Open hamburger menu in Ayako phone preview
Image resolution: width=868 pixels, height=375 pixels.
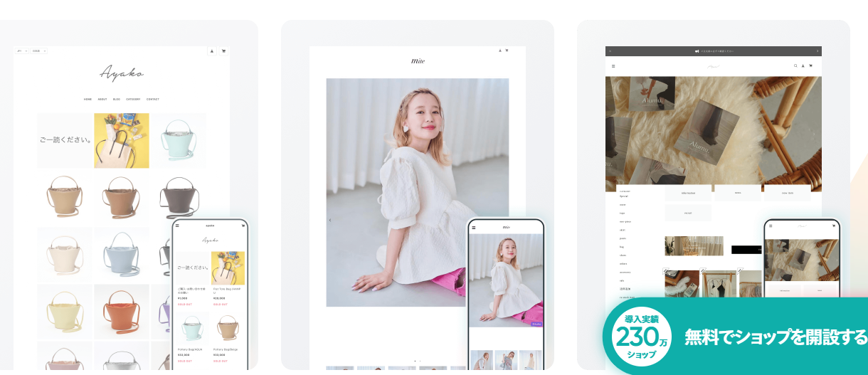(177, 226)
